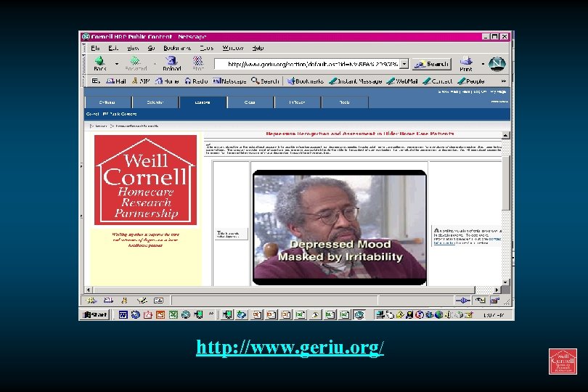Launch Excel from the taskbar quick launch
The width and height of the screenshot is (588, 392).
(173, 315)
